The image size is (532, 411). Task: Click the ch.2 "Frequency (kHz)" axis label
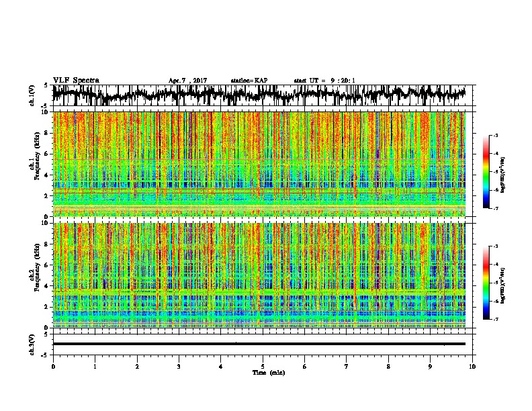[x=37, y=268]
